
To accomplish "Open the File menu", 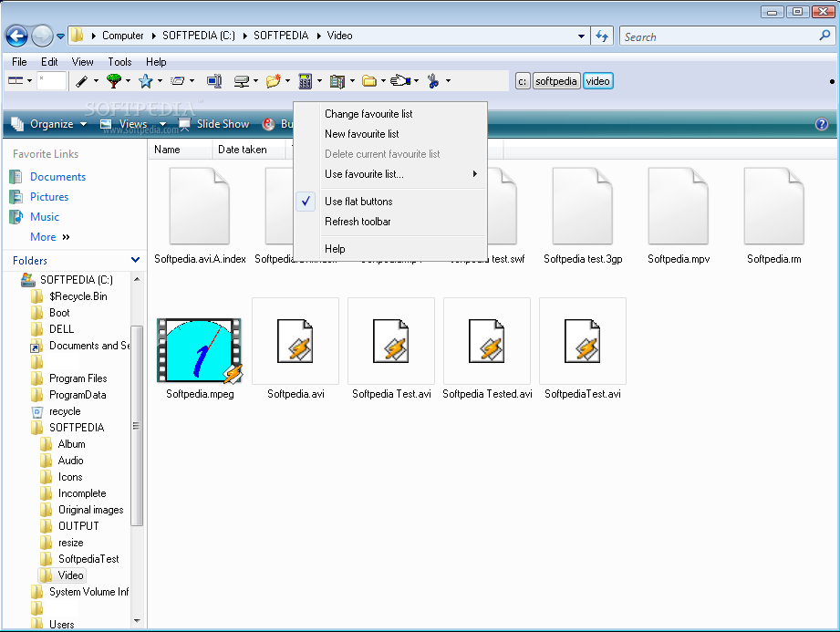I will pyautogui.click(x=19, y=62).
